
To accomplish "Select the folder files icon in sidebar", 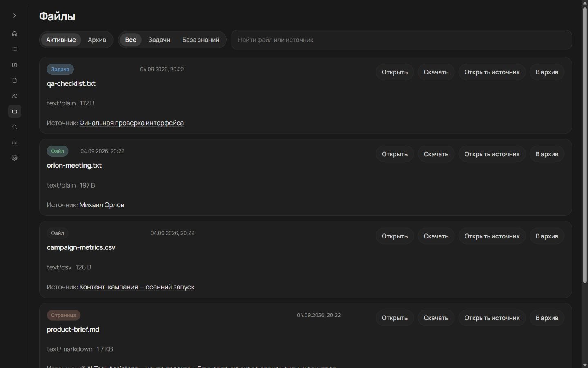I will click(15, 112).
